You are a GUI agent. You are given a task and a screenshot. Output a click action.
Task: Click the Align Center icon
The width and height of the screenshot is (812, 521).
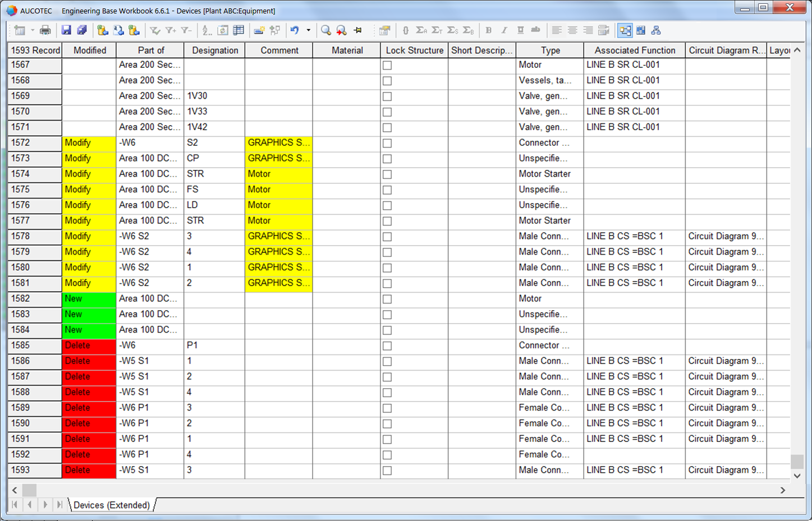pyautogui.click(x=572, y=30)
